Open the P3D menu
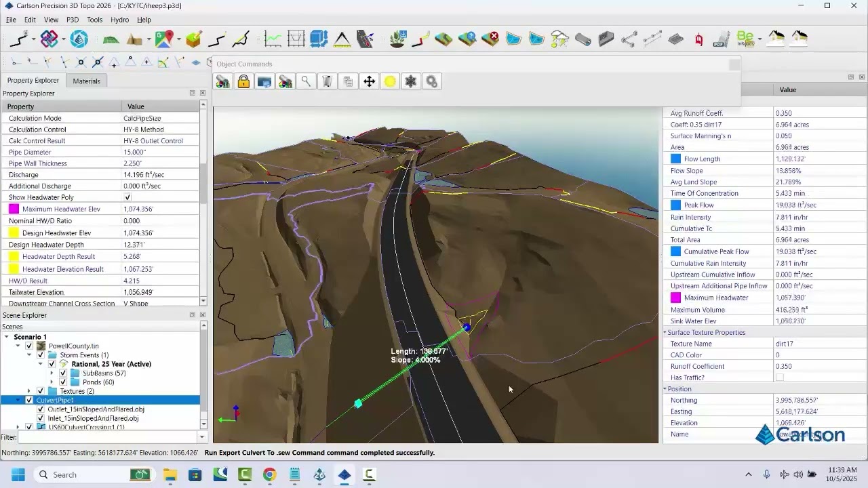This screenshot has width=868, height=488. [73, 20]
